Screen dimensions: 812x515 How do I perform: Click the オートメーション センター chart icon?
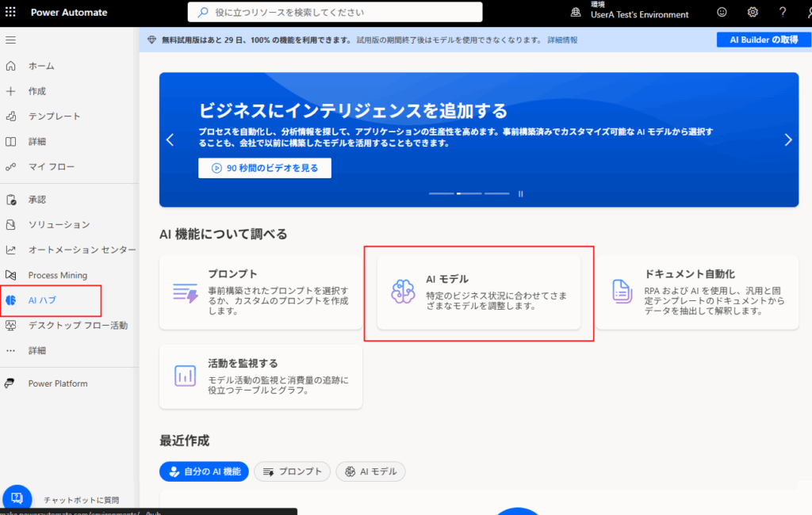click(11, 250)
